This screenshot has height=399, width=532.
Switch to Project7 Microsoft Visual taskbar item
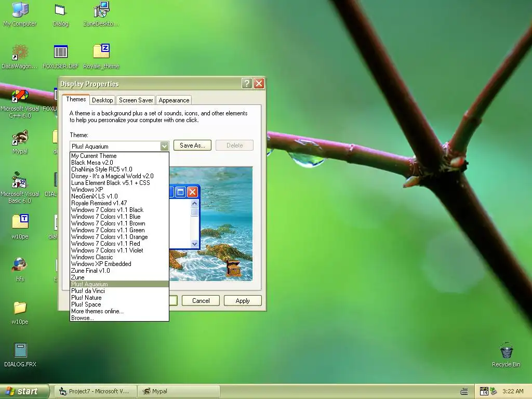point(96,391)
